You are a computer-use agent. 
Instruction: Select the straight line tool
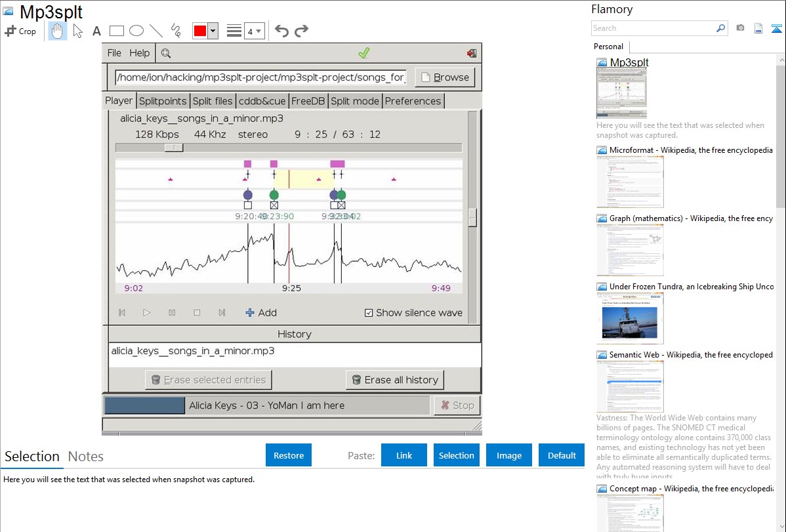pyautogui.click(x=156, y=31)
